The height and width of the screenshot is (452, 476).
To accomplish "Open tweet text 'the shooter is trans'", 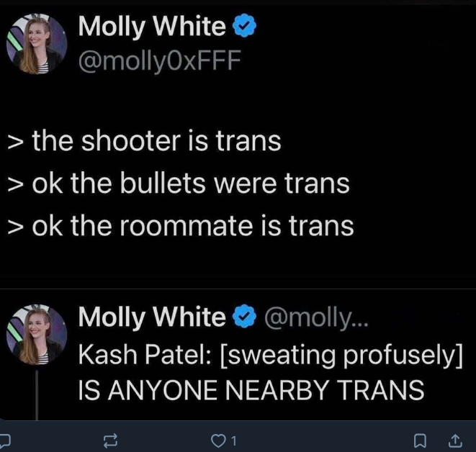I will click(156, 141).
